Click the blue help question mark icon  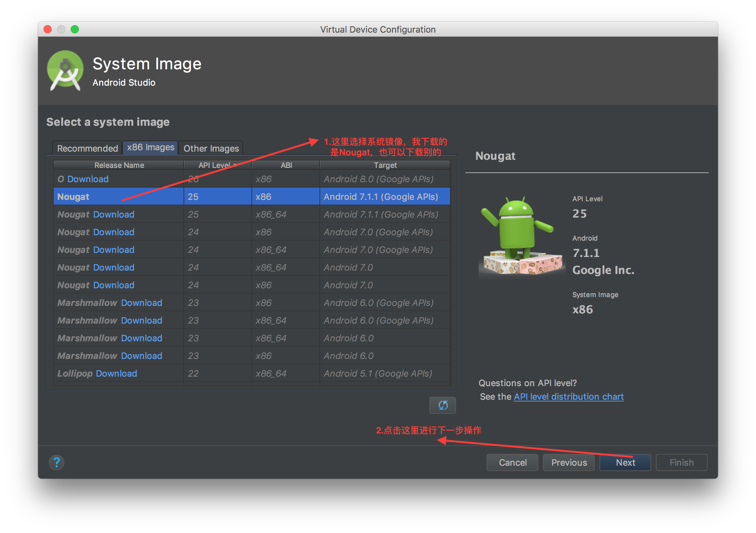point(56,462)
